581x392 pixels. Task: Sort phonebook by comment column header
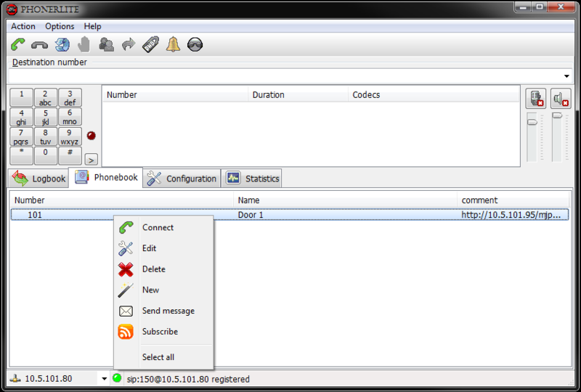(x=513, y=200)
